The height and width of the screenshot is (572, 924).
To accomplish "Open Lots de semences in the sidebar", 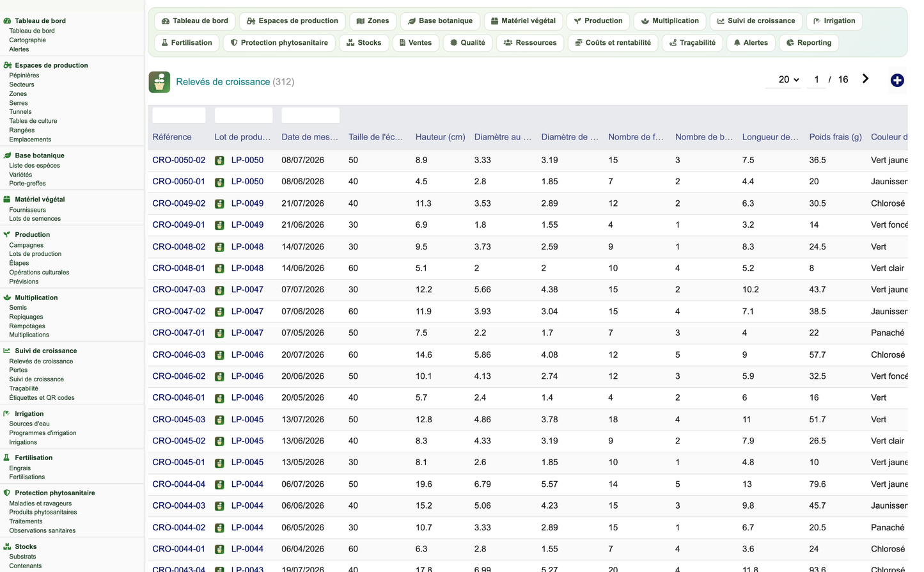I will click(35, 219).
